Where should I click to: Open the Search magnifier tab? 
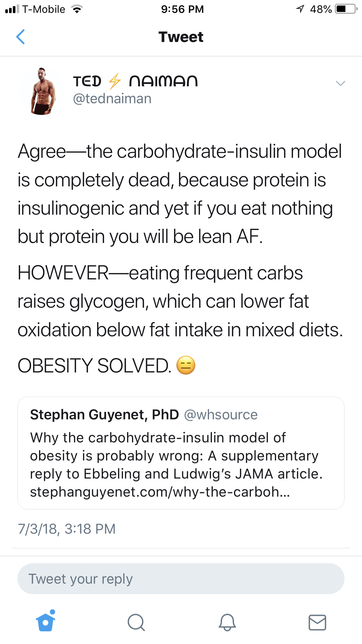[136, 622]
